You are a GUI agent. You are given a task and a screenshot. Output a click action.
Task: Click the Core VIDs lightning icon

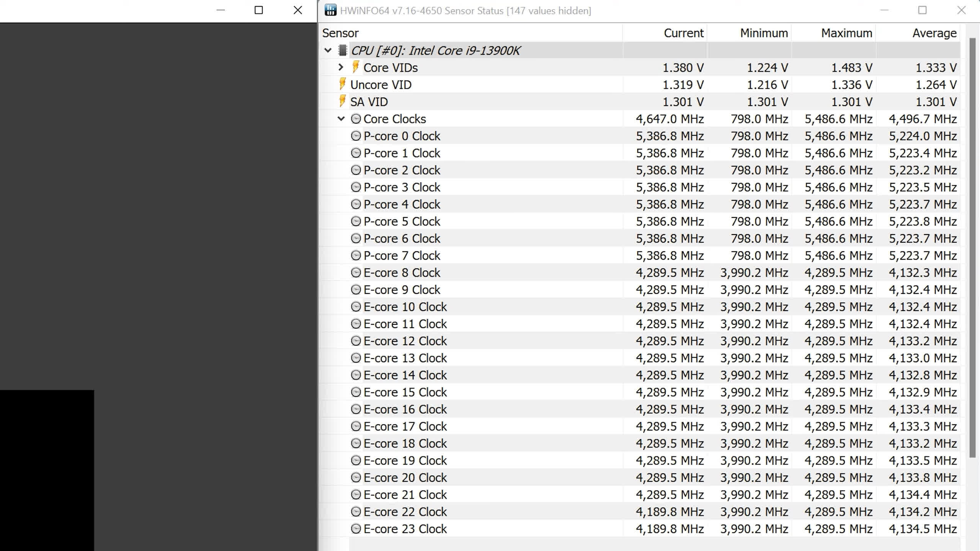pos(356,67)
